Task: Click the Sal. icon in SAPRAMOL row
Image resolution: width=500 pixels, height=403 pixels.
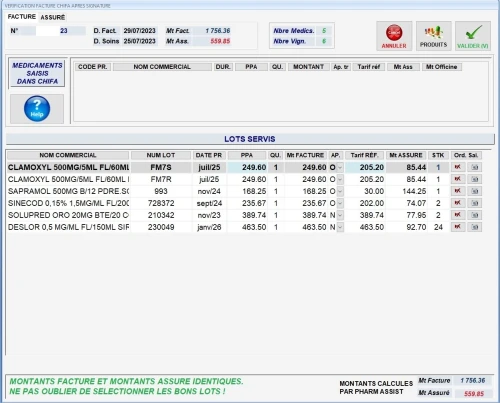Action: click(475, 191)
